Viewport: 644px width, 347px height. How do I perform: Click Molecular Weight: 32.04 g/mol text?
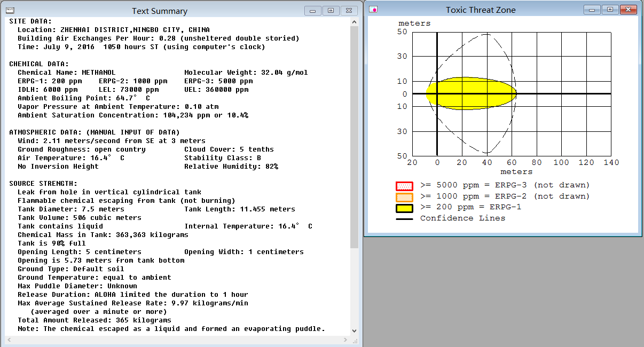tap(246, 73)
